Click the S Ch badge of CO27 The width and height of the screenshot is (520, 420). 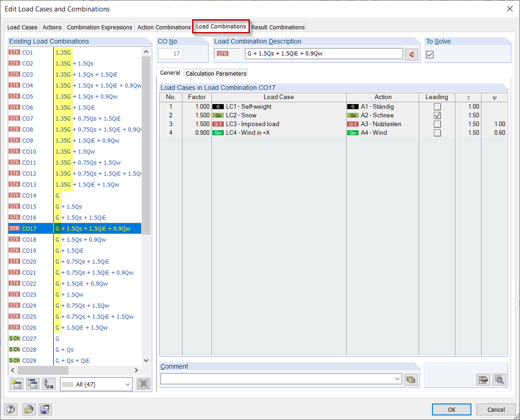pos(15,338)
